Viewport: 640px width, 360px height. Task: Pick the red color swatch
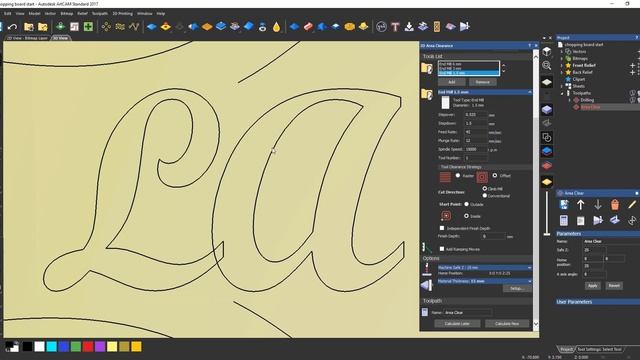[88, 347]
